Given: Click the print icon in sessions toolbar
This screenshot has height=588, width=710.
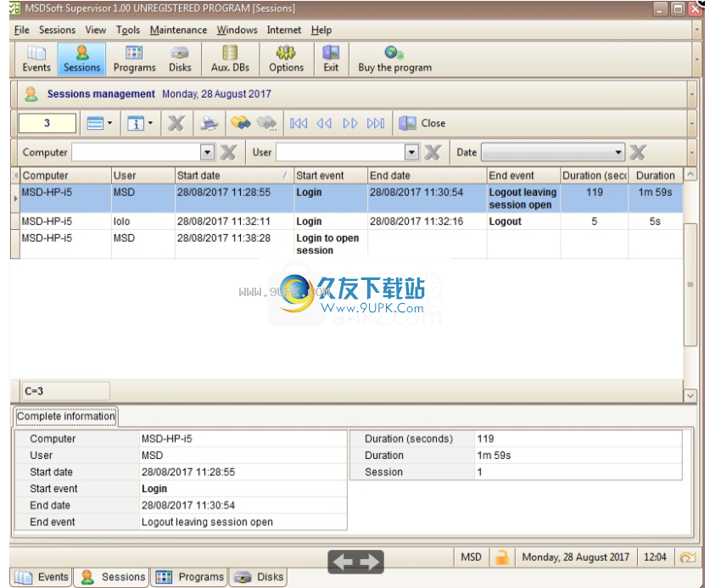Looking at the screenshot, I should pos(209,123).
